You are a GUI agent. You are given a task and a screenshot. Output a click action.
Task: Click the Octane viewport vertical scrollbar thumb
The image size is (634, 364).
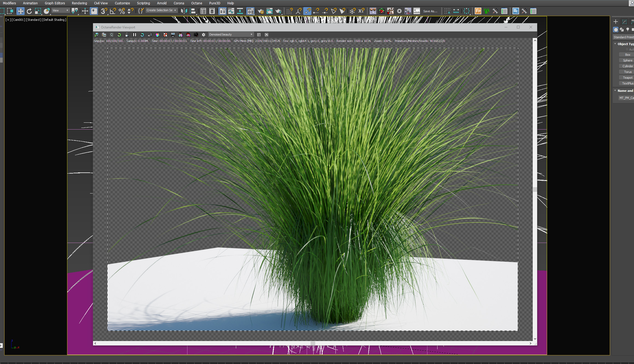point(535,189)
